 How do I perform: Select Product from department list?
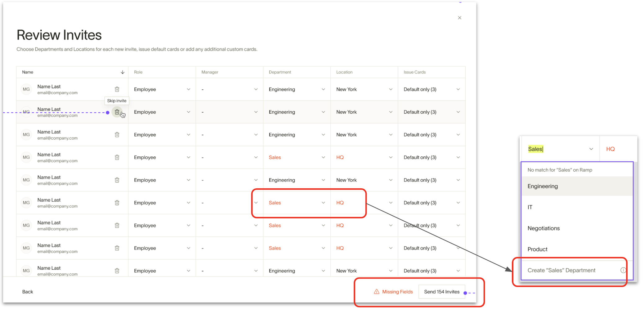click(x=577, y=249)
